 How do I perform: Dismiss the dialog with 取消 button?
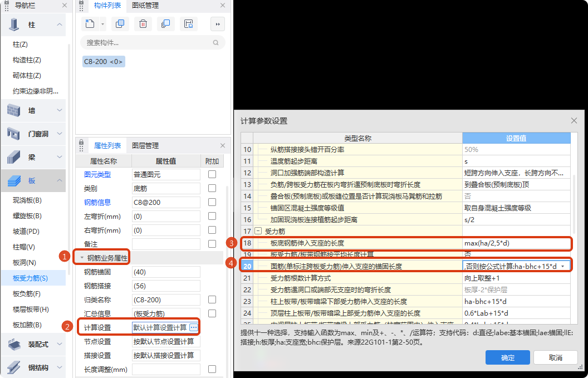click(555, 357)
